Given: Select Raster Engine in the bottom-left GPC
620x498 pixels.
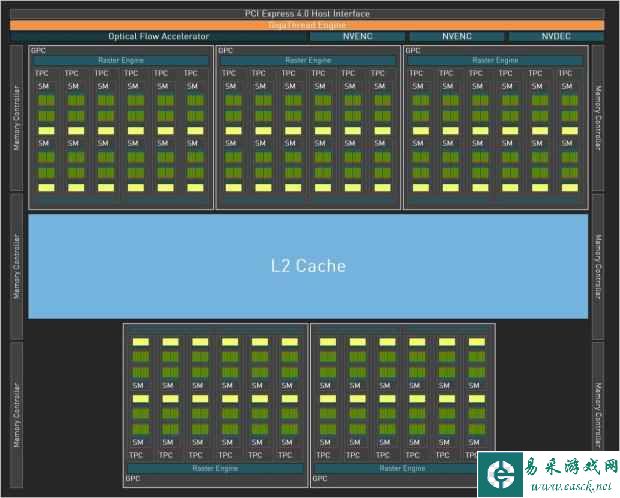Looking at the screenshot, I should pos(215,468).
